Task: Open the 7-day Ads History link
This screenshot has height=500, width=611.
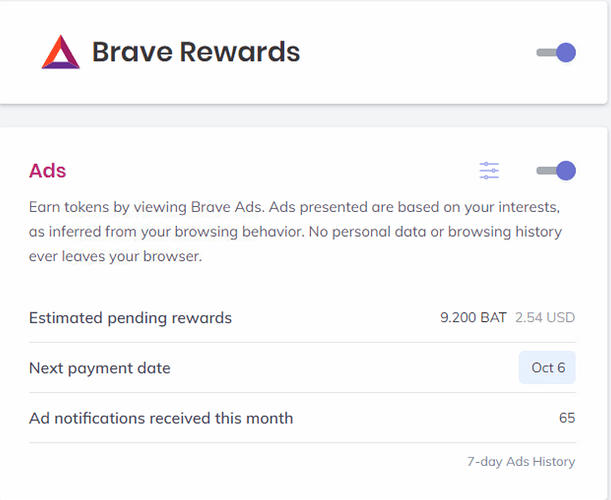Action: pos(521,462)
